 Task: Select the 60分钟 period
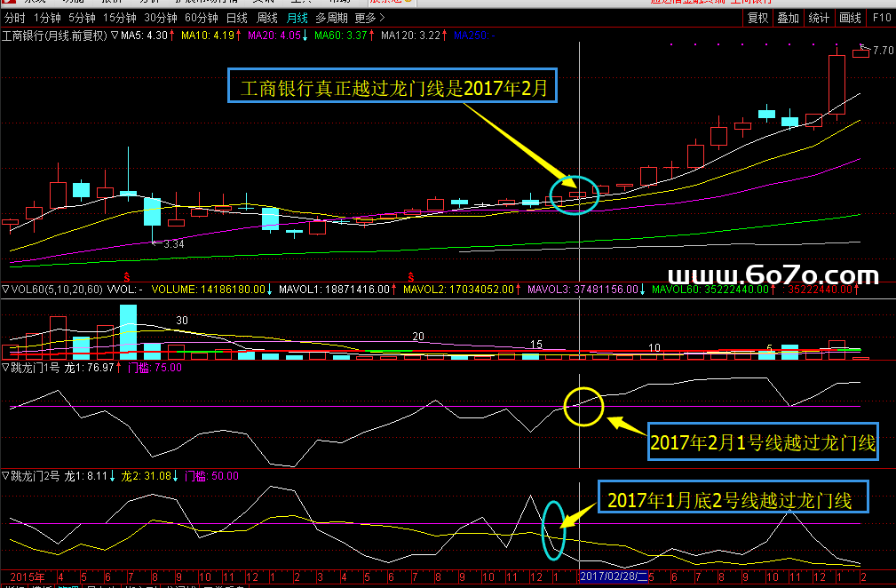[201, 18]
